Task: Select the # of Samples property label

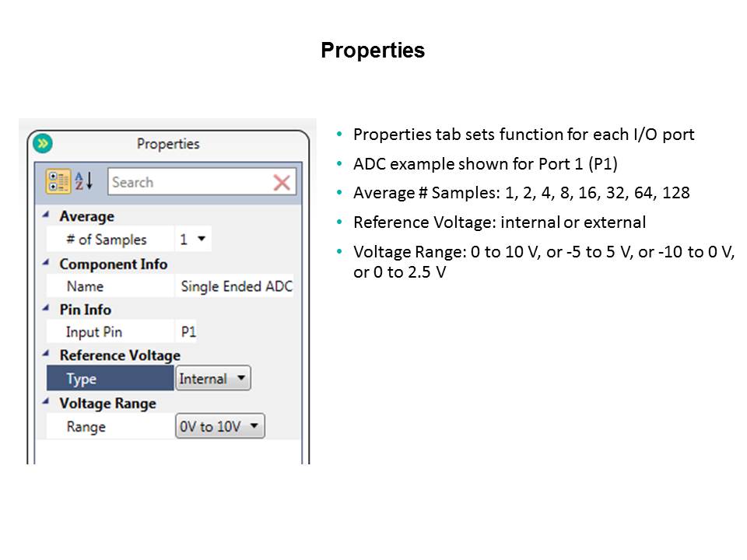Action: [106, 240]
